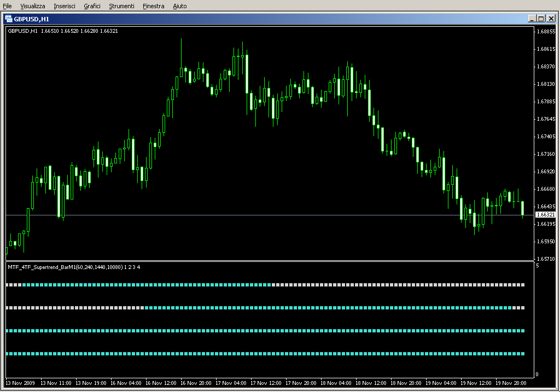
Task: Click indicator scale value 5
Action: tap(537, 266)
